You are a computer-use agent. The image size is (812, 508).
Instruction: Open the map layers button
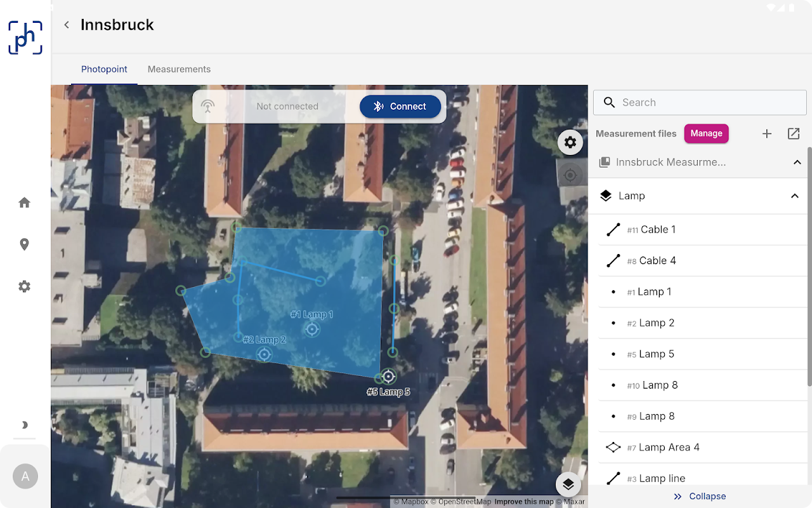568,485
